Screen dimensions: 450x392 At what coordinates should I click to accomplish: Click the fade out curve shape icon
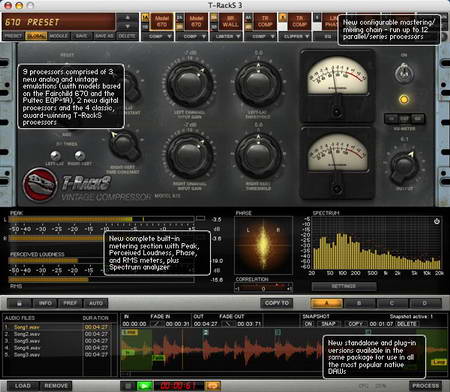(x=228, y=324)
